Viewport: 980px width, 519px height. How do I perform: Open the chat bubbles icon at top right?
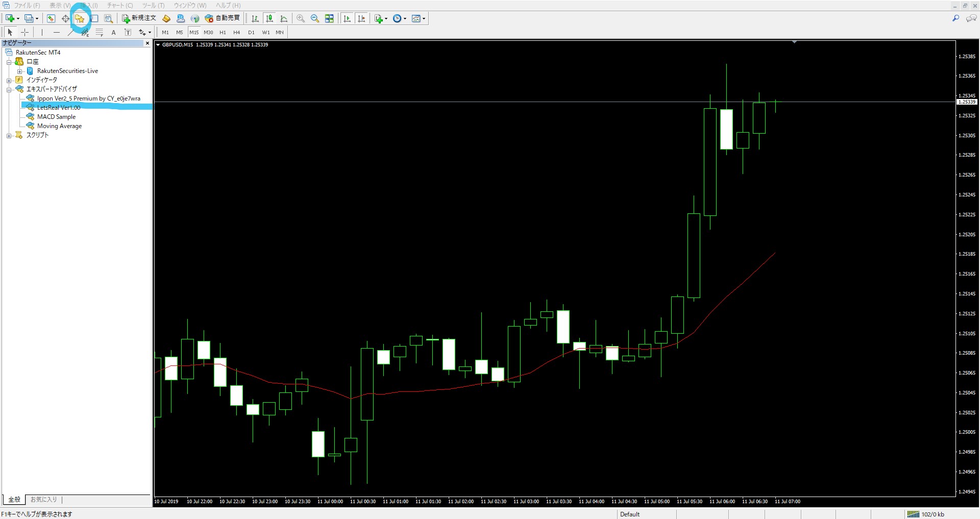pos(971,18)
